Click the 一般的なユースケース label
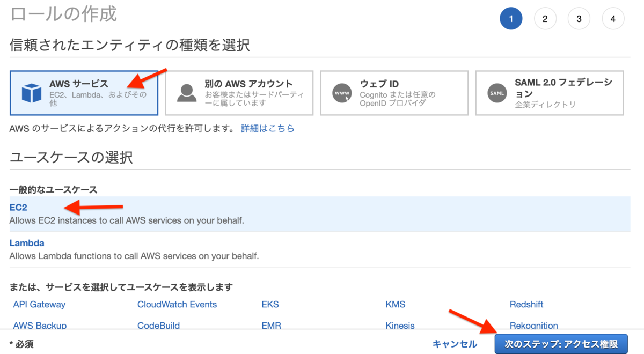This screenshot has width=644, height=354. 54,190
